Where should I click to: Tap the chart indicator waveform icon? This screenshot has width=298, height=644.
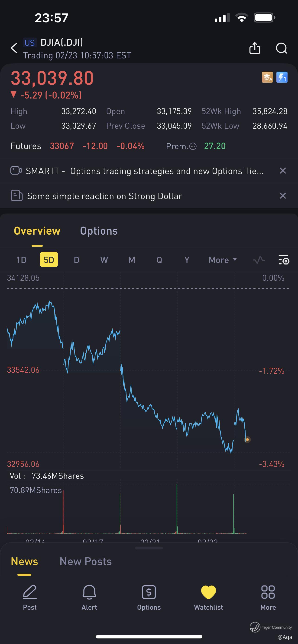[x=259, y=260]
